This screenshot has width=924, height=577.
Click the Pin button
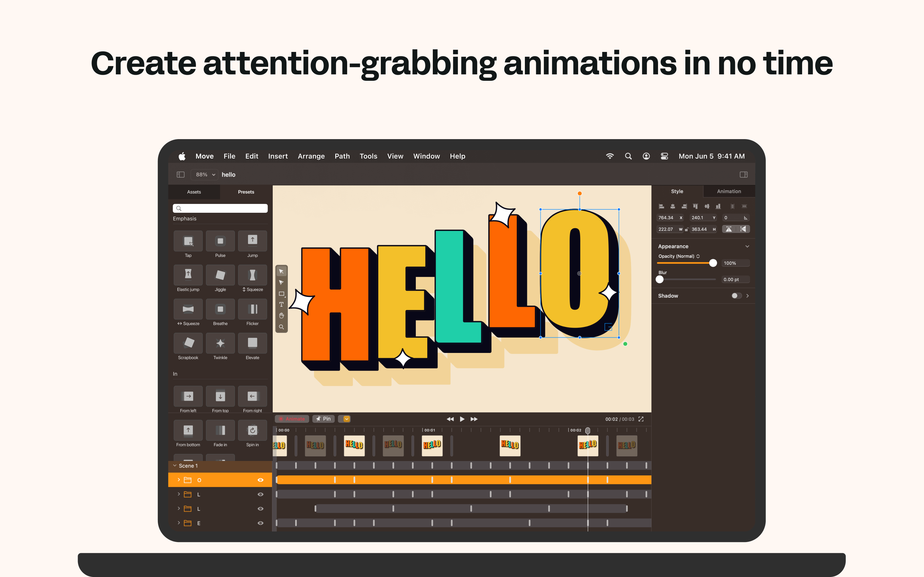click(323, 419)
